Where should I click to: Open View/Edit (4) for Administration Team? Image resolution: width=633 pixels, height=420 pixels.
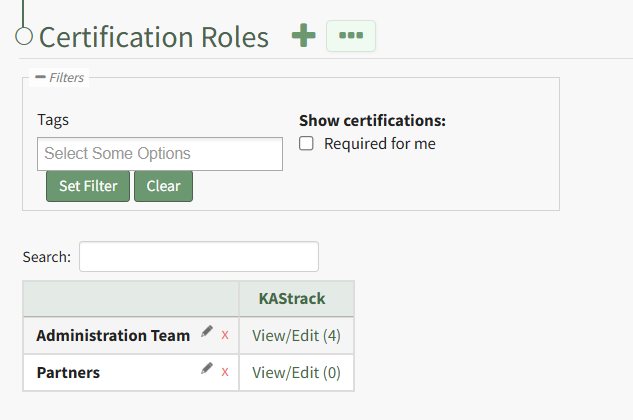(x=296, y=336)
